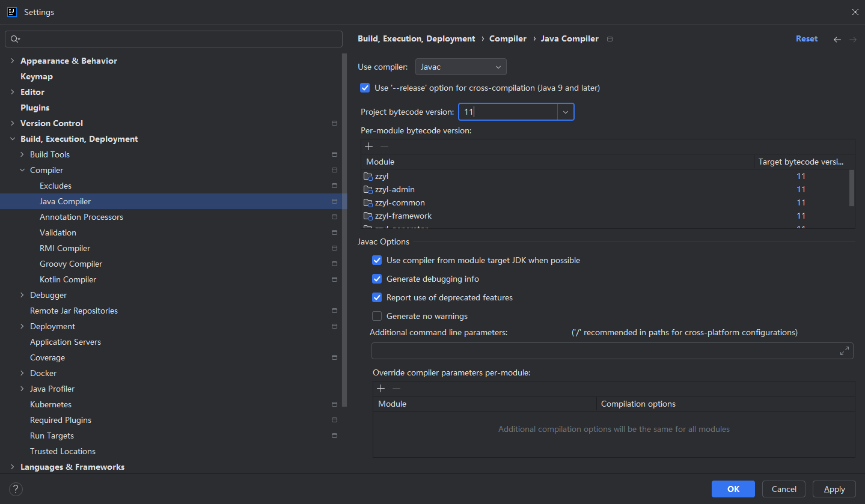865x504 pixels.
Task: Open the Kotlin Compiler settings page
Action: (x=68, y=279)
